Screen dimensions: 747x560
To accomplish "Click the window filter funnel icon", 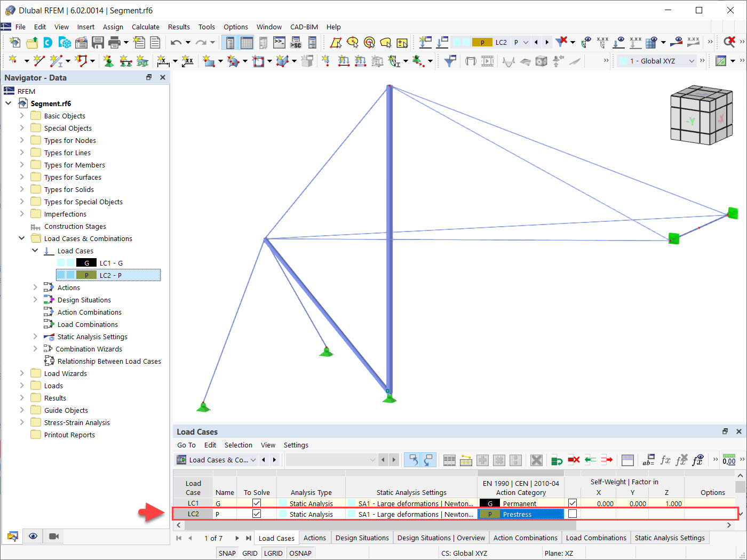I will (x=450, y=61).
